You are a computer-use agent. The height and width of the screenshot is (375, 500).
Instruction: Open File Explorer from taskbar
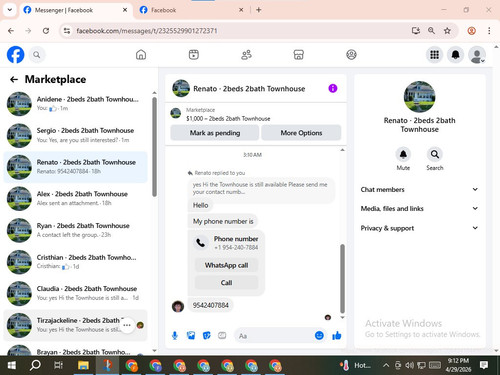coord(83,365)
